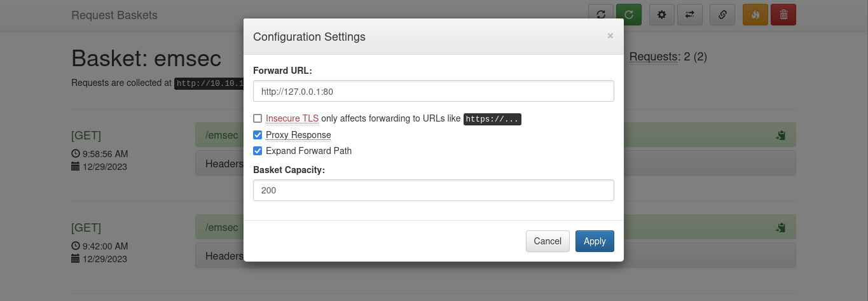The height and width of the screenshot is (301, 868).
Task: Click the responses arrows icon button
Action: point(689,15)
